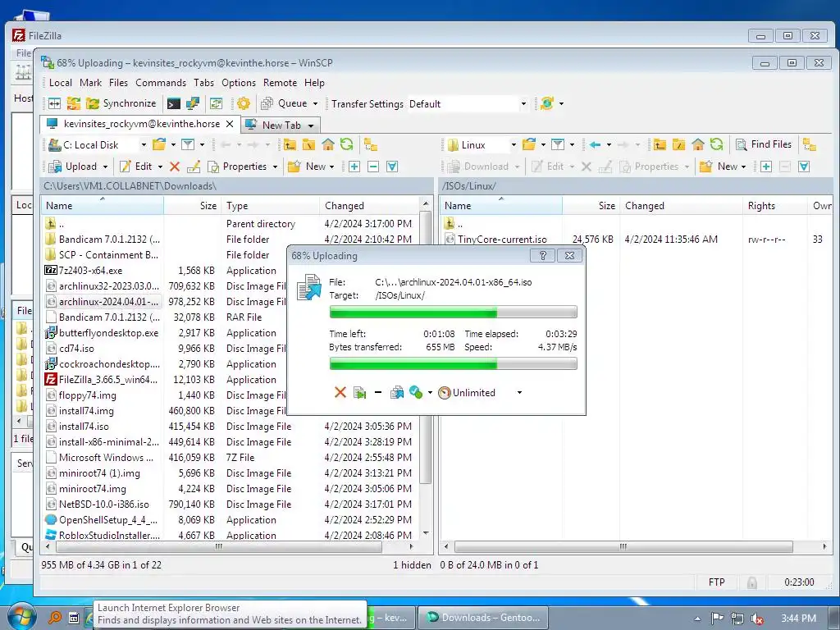
Task: Minimize the upload progress dialog with dash icon
Action: [378, 393]
